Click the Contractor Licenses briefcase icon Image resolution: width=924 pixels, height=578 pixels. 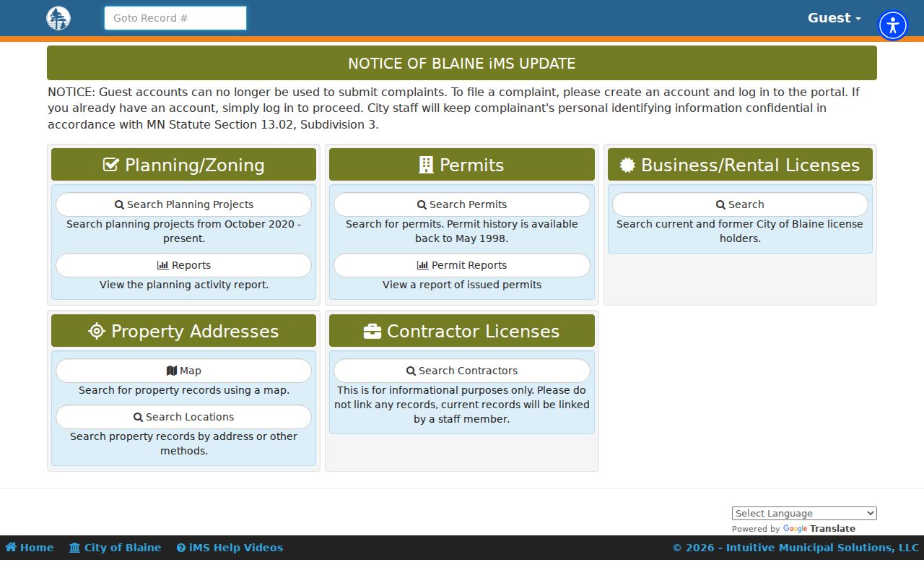[x=372, y=331]
